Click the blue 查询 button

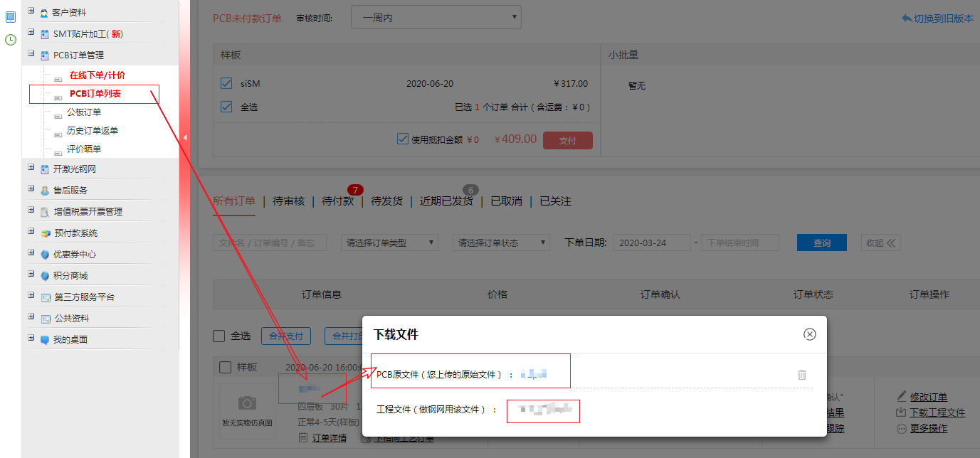(x=821, y=243)
